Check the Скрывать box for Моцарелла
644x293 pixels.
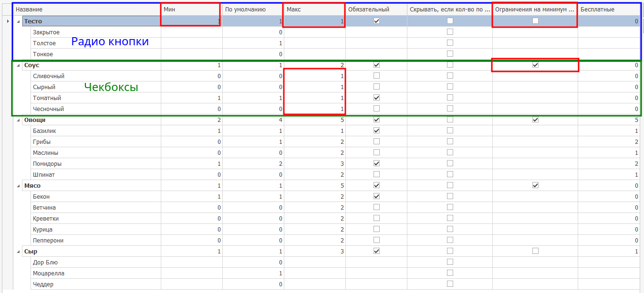(x=449, y=273)
